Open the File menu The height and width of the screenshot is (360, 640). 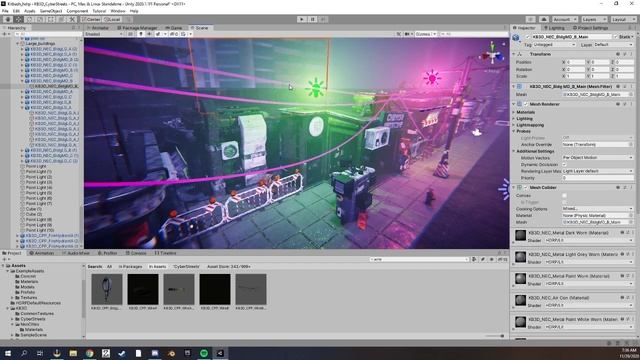tap(5, 11)
